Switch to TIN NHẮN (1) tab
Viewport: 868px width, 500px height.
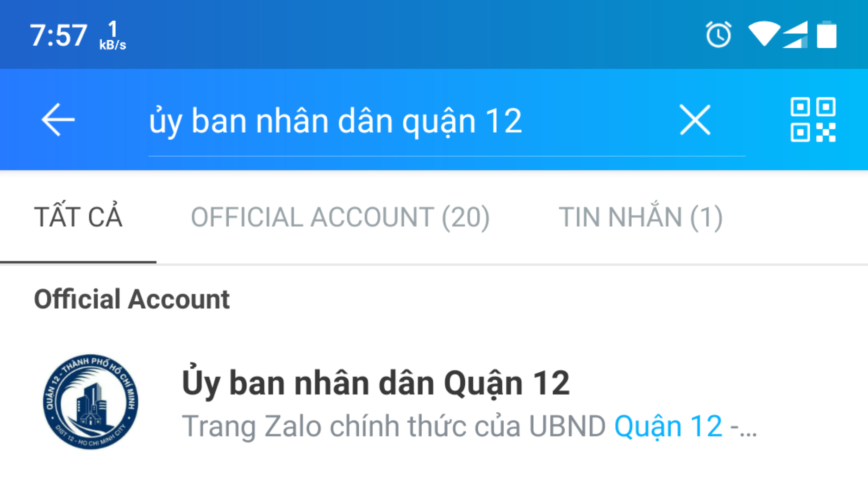tap(641, 217)
